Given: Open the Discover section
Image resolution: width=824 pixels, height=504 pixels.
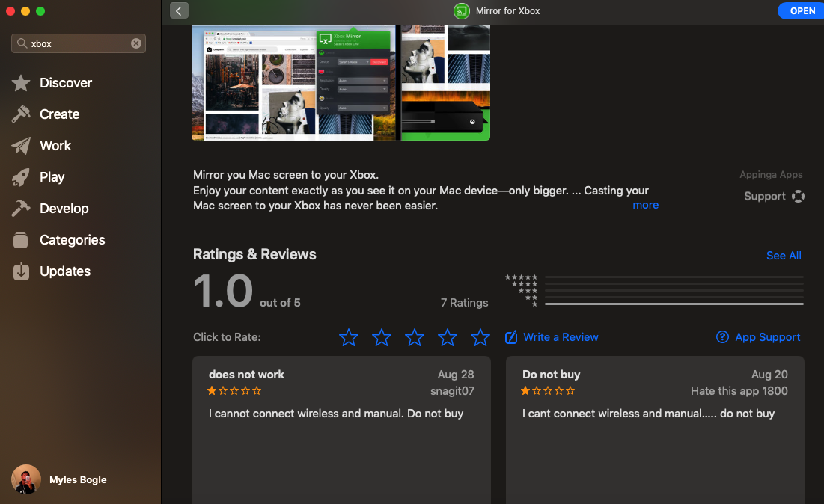Looking at the screenshot, I should pyautogui.click(x=66, y=83).
